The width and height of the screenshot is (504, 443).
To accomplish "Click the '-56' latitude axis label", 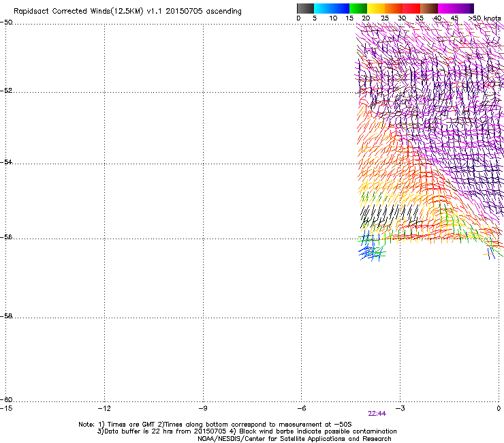I will 6,236.
